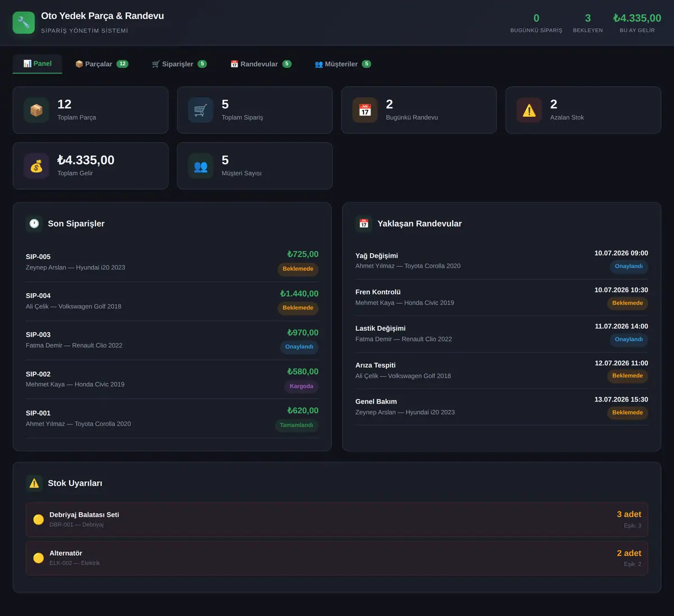The height and width of the screenshot is (616, 674).
Task: Click Beklemede badge for Fren Kontrolü appointment
Action: click(627, 303)
